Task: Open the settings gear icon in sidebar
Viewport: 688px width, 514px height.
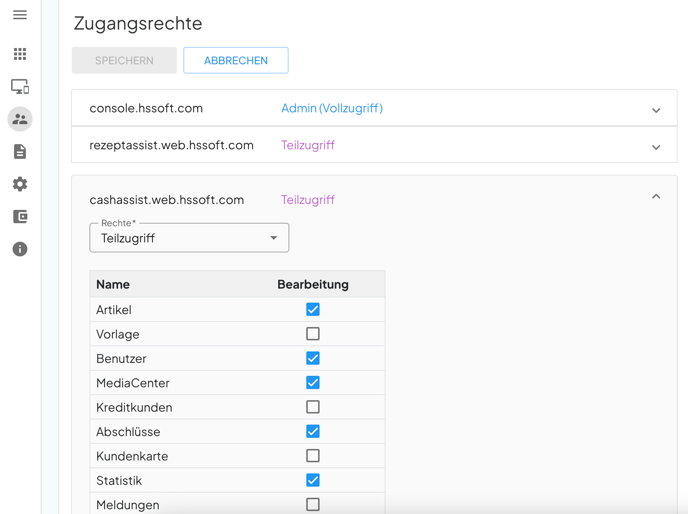Action: coord(20,184)
